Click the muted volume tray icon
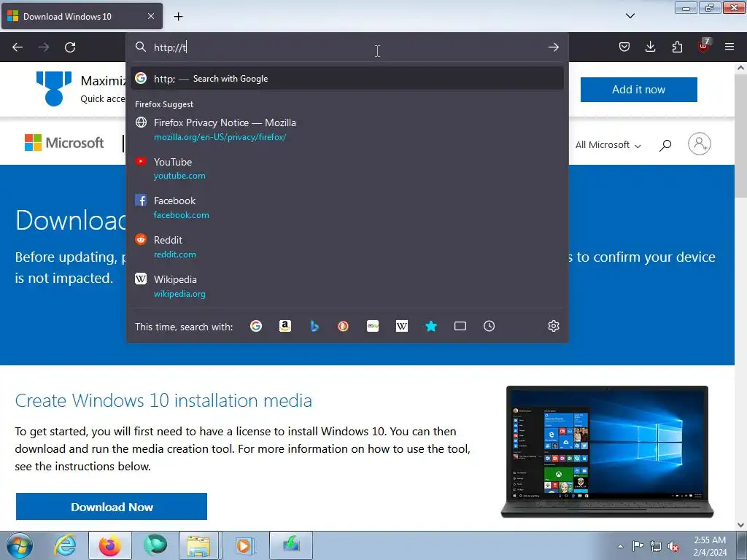The image size is (747, 560). (x=673, y=546)
